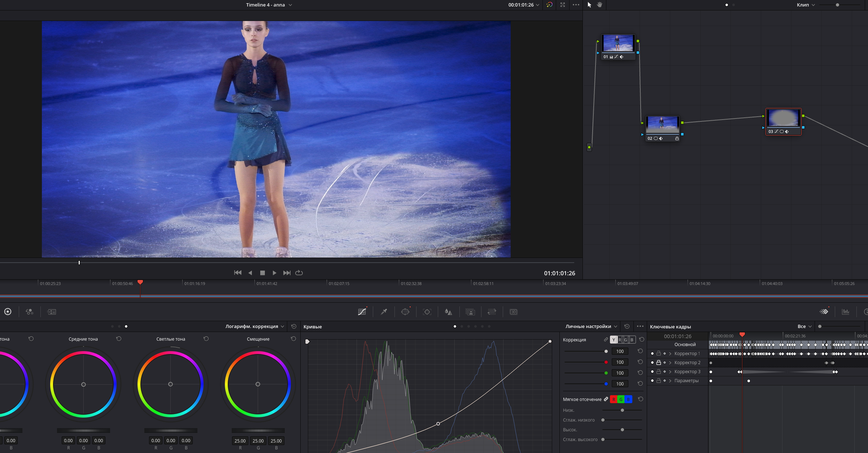Toggle red channel in Мягкое отсечение

[614, 399]
